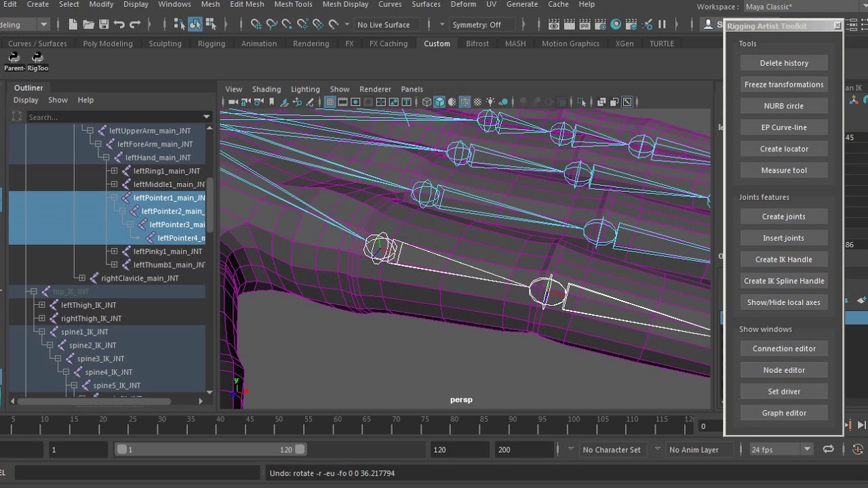Screen dimensions: 868x488
Task: Open the Outliner Display menu
Action: 26,100
